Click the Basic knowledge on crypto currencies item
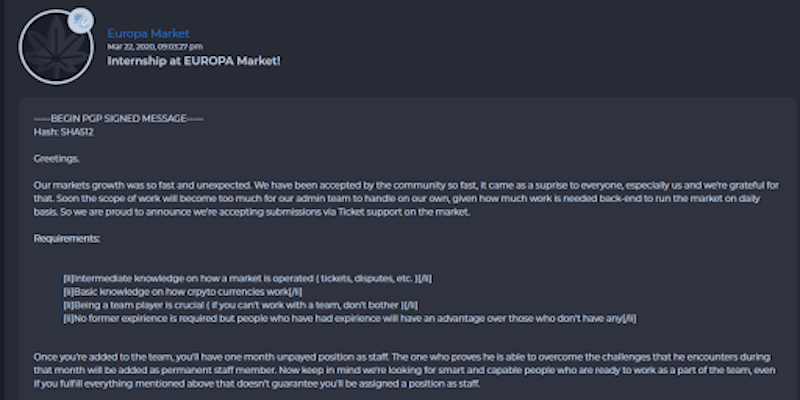This screenshot has height=400, width=800. pyautogui.click(x=183, y=292)
